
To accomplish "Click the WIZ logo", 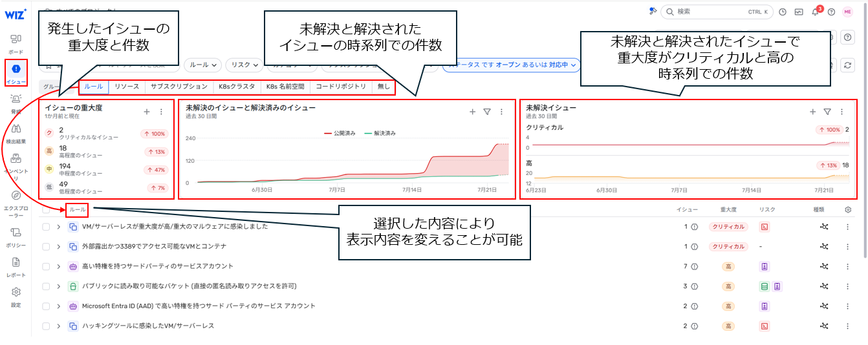I will (x=16, y=13).
